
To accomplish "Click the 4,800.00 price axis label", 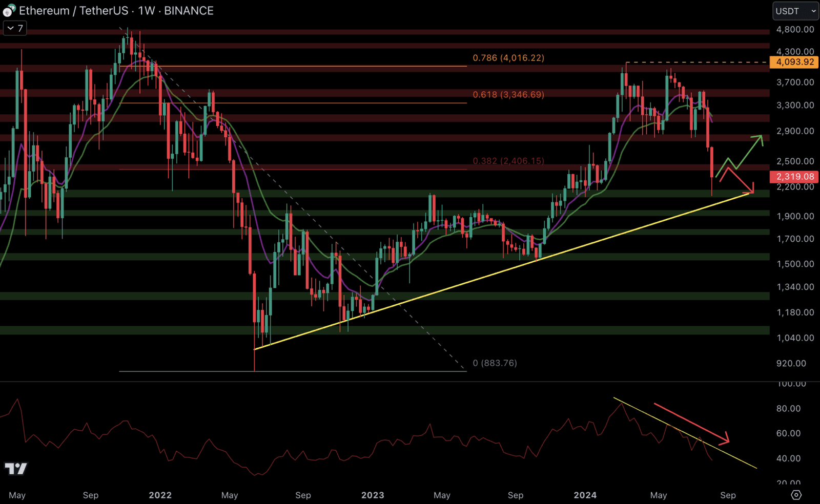I will (795, 30).
